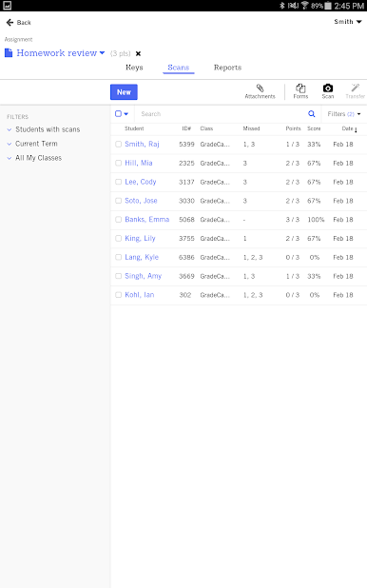
Task: Sort by the Score column header
Action: click(314, 128)
